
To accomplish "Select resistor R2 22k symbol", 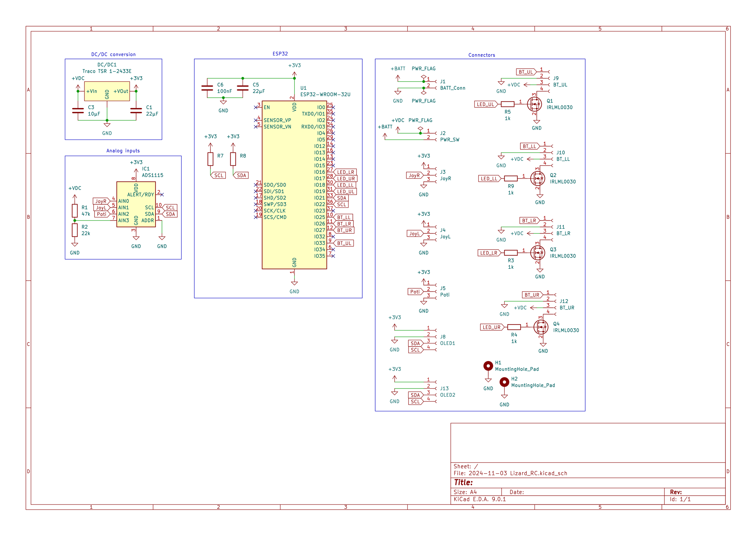I will pos(75,230).
